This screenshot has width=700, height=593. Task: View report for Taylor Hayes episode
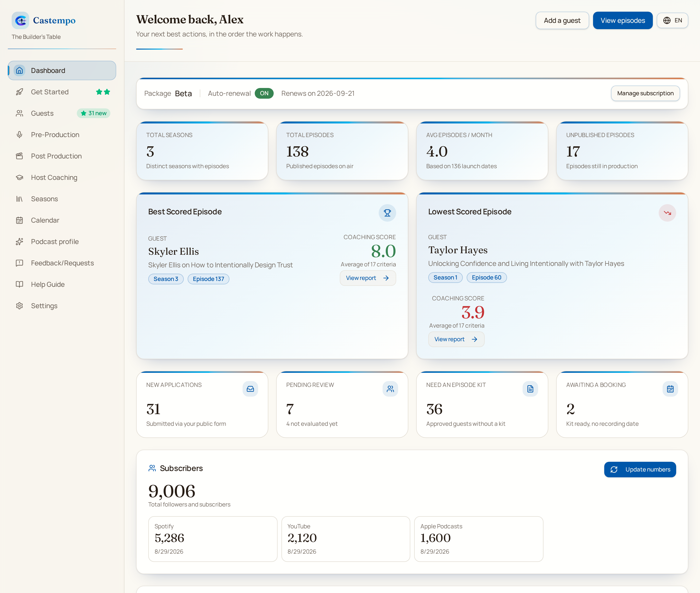pos(456,339)
